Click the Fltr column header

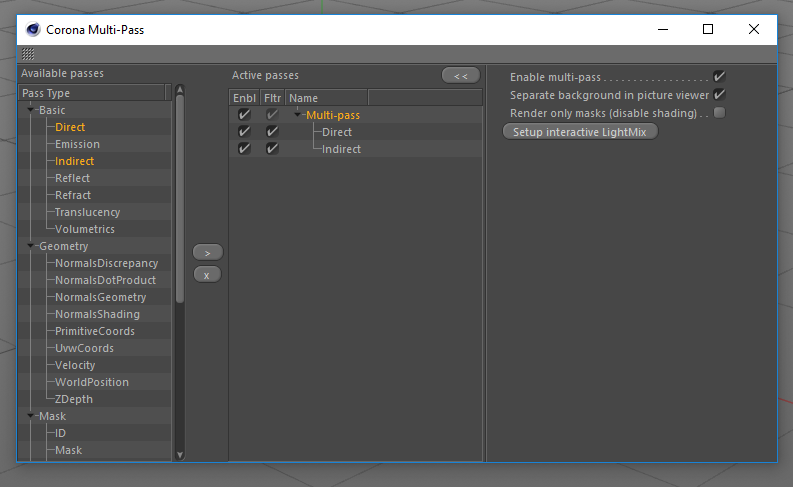click(x=272, y=98)
